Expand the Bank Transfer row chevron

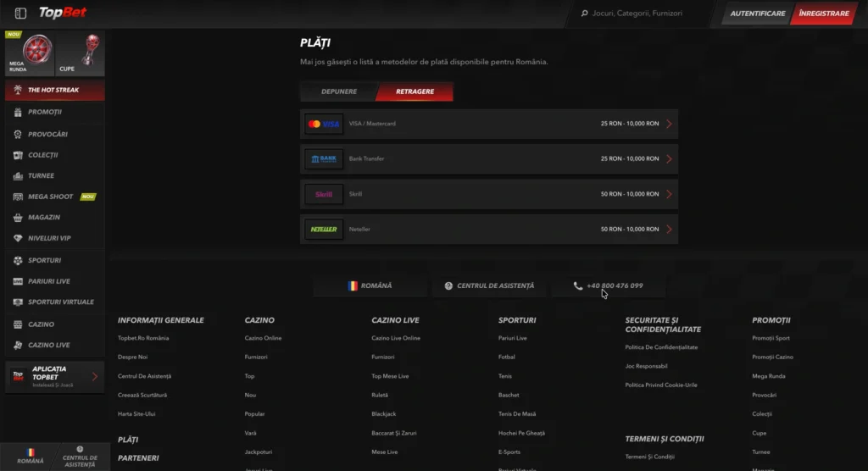point(670,159)
